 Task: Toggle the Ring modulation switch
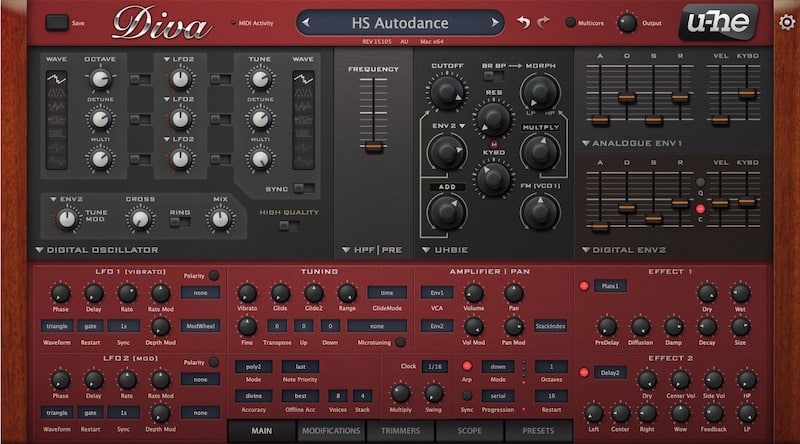(180, 222)
